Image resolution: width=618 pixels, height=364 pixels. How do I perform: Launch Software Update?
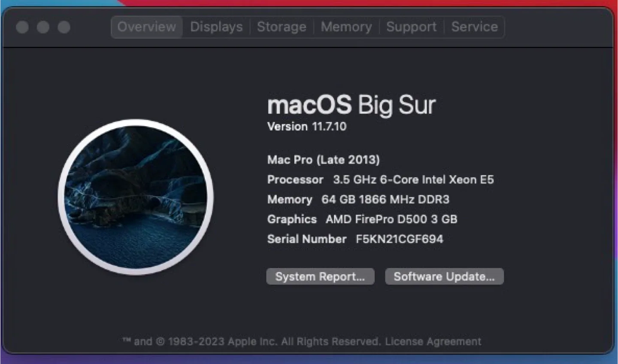click(444, 276)
